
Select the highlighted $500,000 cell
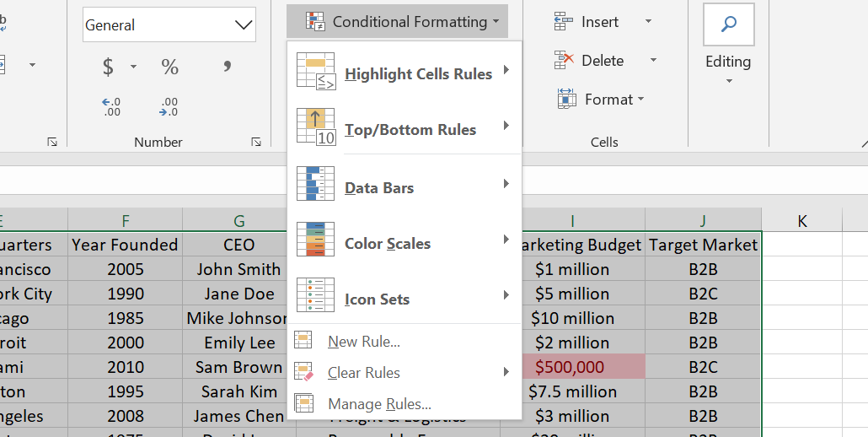coord(572,367)
